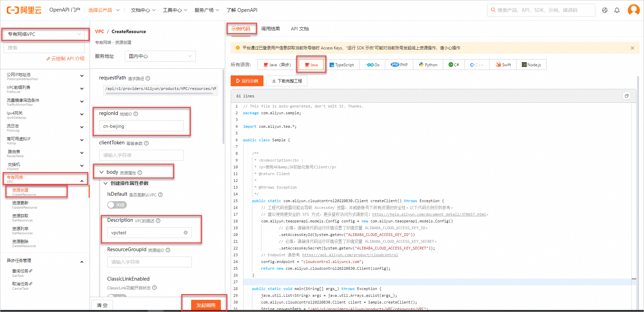Open the API 文档 tab
644x312 pixels.
pos(299,29)
